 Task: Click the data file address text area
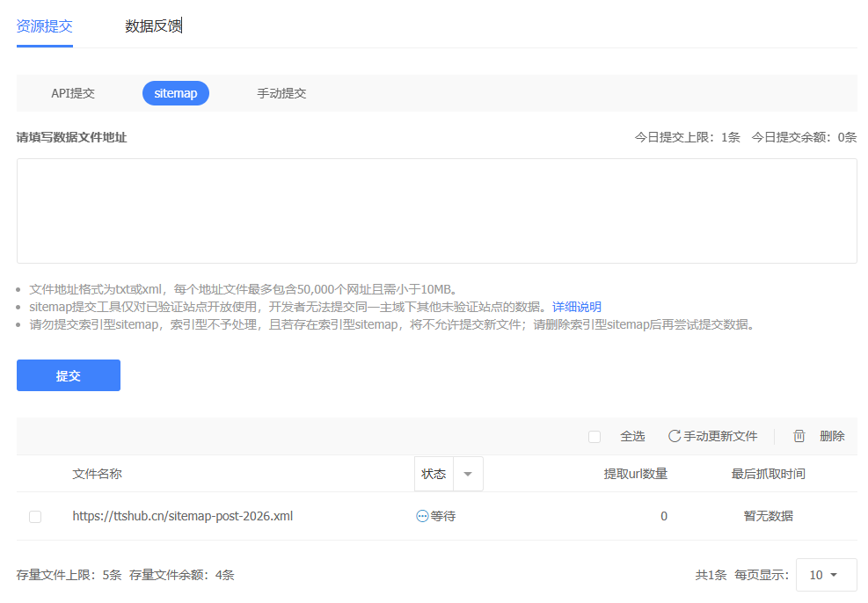tap(435, 210)
